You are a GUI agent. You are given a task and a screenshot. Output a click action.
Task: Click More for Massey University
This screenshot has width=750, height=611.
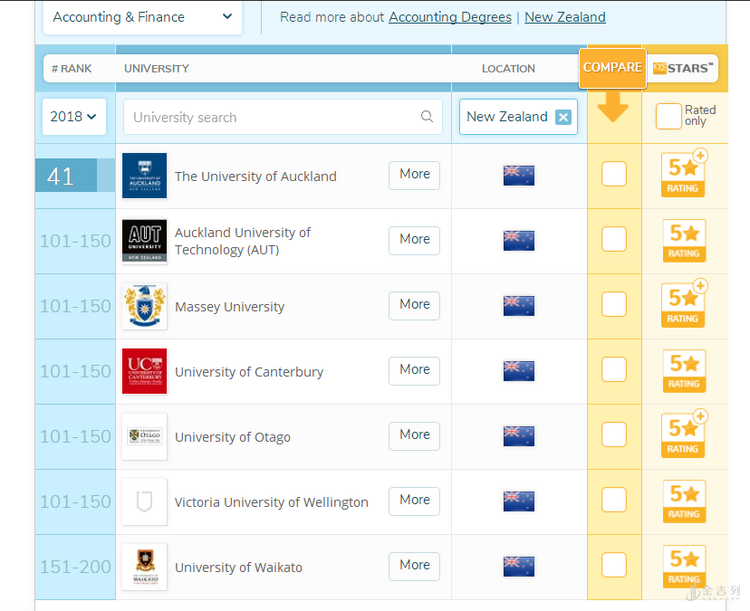tap(414, 305)
